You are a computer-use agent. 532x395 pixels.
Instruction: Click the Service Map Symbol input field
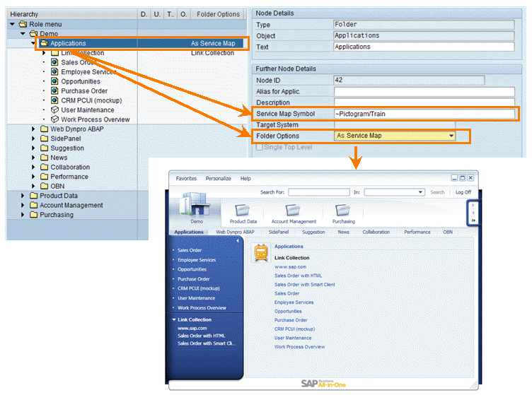coord(424,114)
